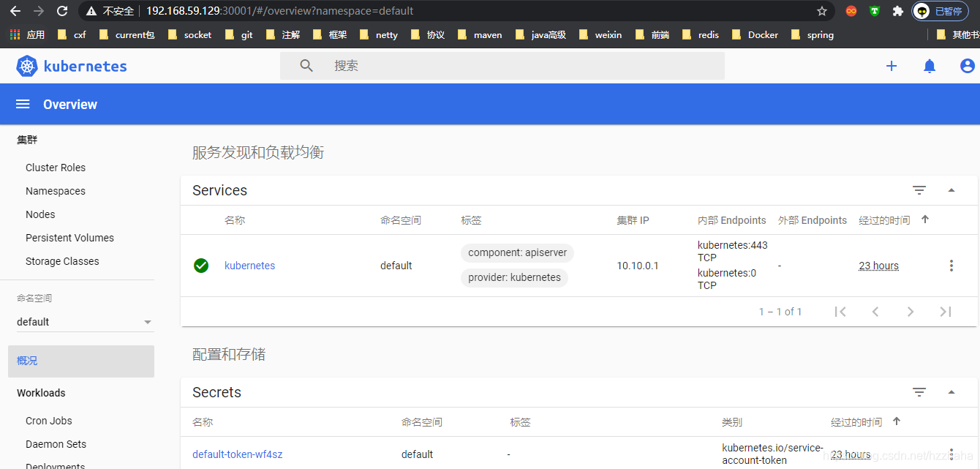Go to previous page of Services
The image size is (980, 469).
pos(875,312)
